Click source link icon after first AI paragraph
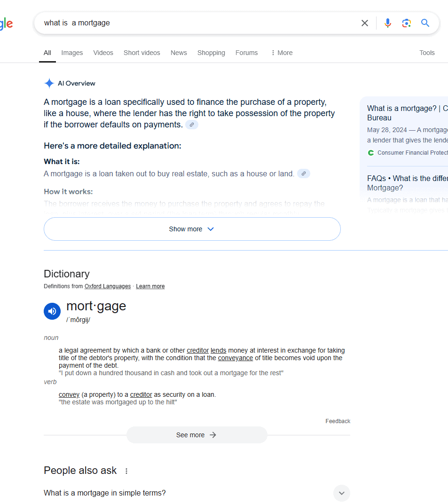The image size is (448, 504). tap(191, 125)
